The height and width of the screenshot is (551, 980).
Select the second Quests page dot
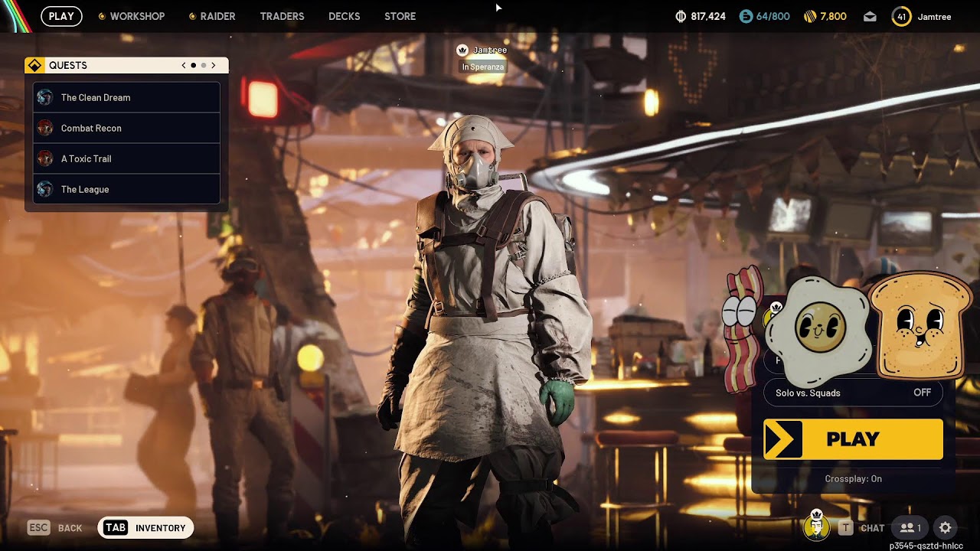pyautogui.click(x=203, y=66)
